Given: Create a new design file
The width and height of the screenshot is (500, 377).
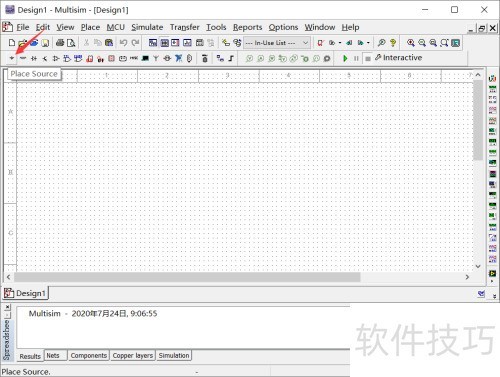Looking at the screenshot, I should (x=12, y=43).
